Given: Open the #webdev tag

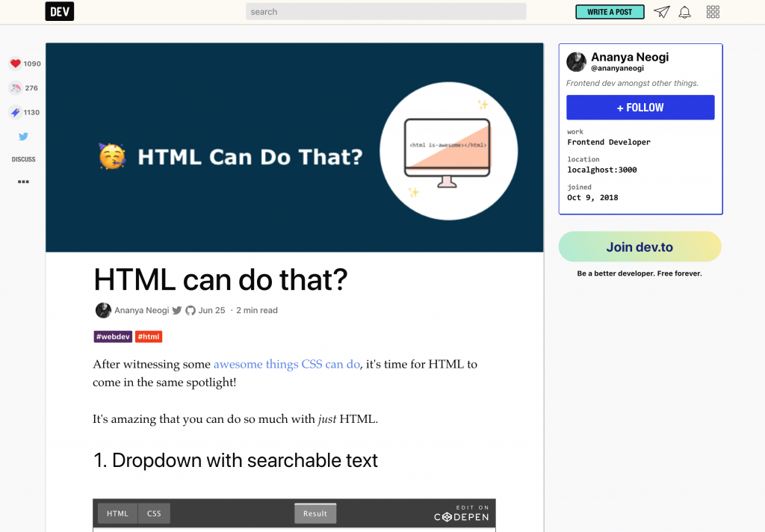Looking at the screenshot, I should pos(113,336).
